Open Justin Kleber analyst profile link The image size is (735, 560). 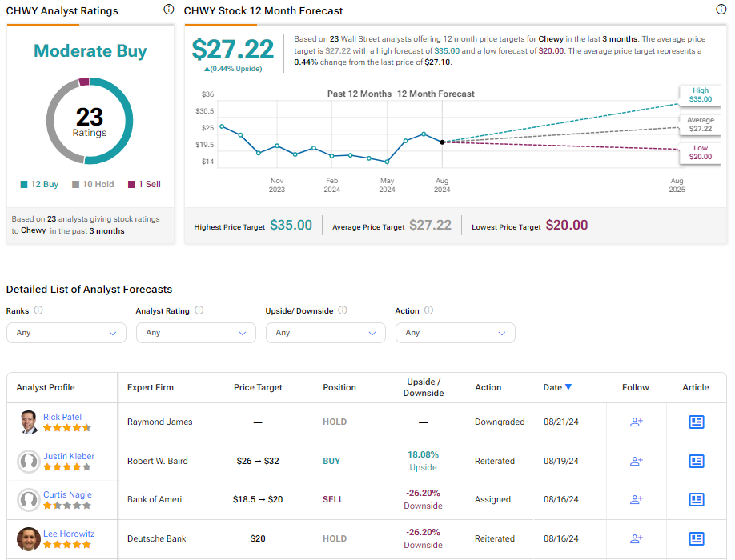(x=69, y=456)
